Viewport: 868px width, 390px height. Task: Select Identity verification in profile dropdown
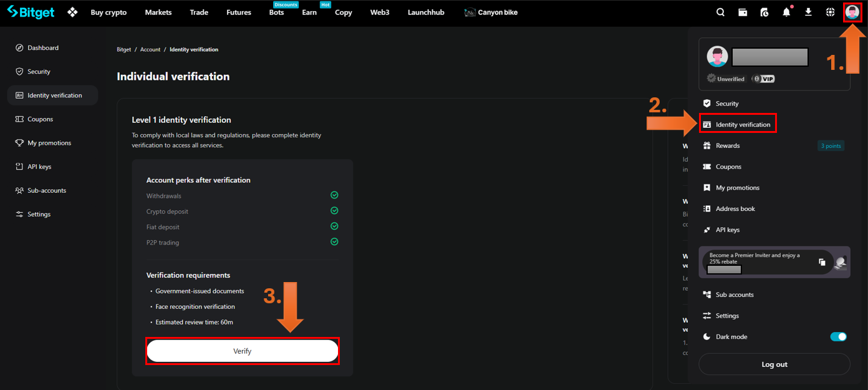pyautogui.click(x=742, y=125)
